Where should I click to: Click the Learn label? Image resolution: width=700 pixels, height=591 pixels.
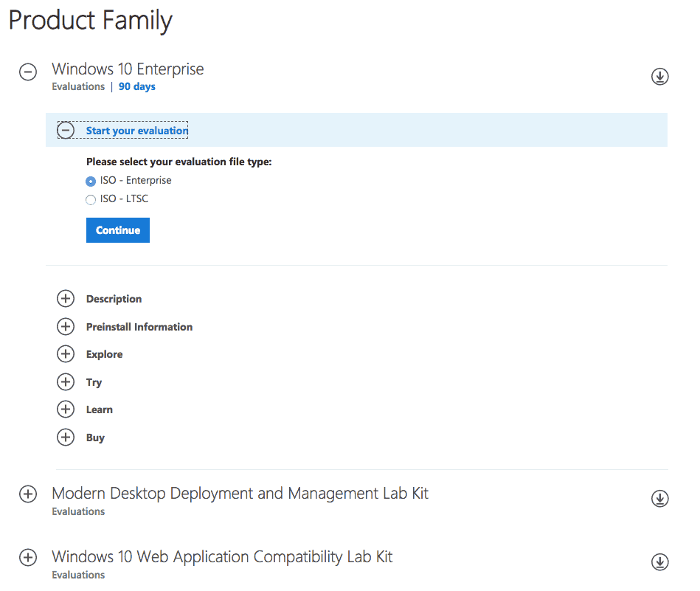[x=100, y=409]
